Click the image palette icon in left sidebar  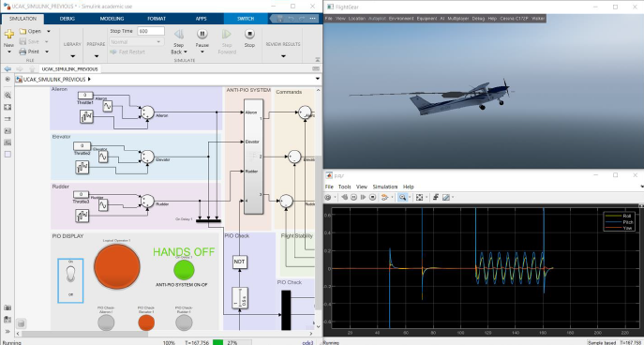coord(7,142)
